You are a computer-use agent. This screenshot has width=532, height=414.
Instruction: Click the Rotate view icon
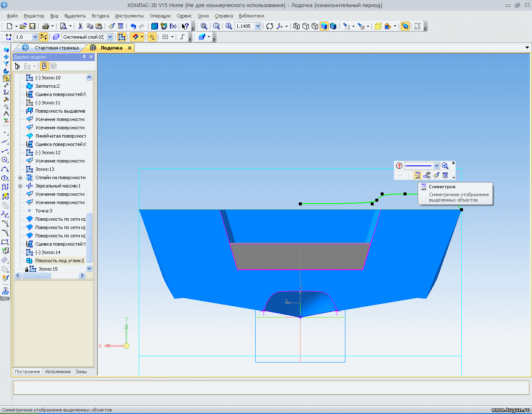coord(270,26)
